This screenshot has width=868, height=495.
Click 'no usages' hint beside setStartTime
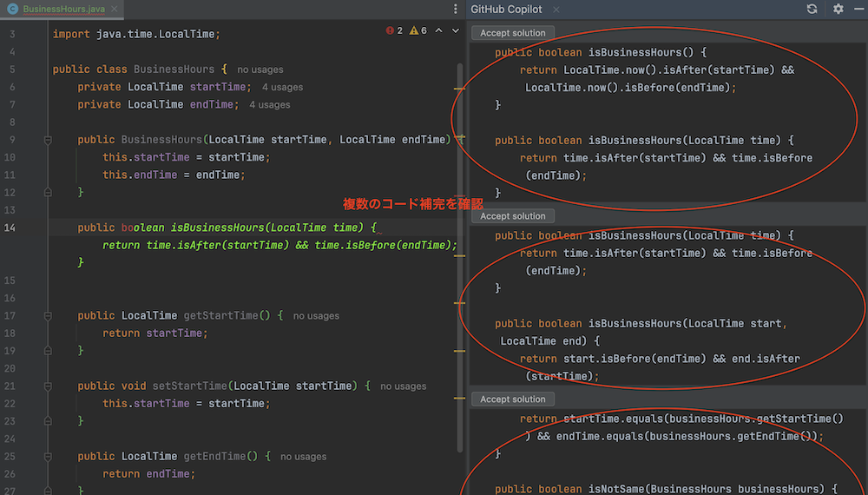(x=403, y=386)
